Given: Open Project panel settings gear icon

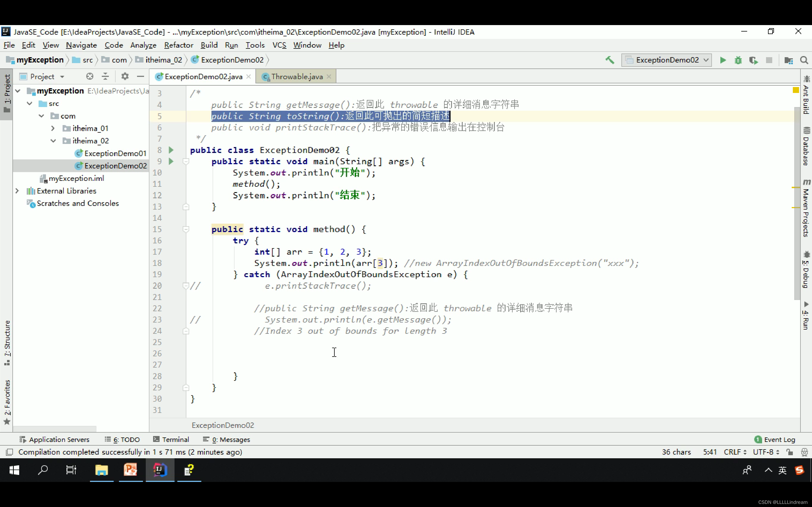Looking at the screenshot, I should pos(125,76).
